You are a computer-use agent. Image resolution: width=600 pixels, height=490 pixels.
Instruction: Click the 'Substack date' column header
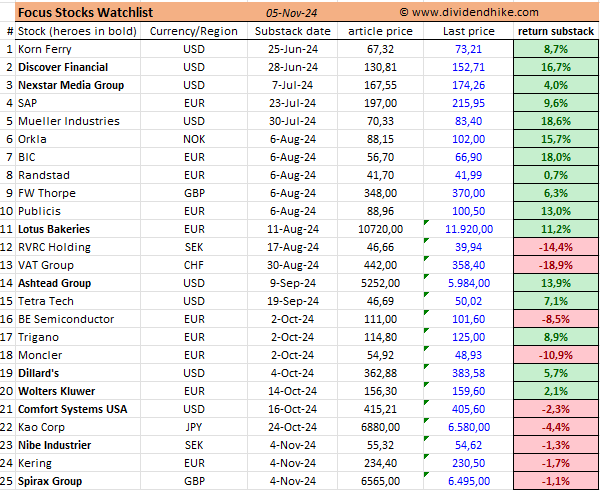tap(293, 31)
